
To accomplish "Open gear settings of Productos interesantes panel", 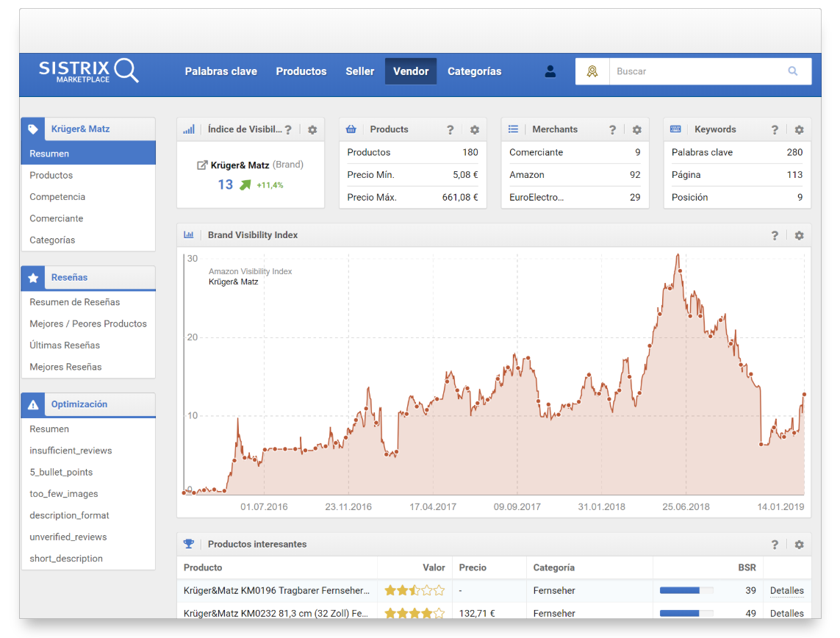I will point(799,545).
